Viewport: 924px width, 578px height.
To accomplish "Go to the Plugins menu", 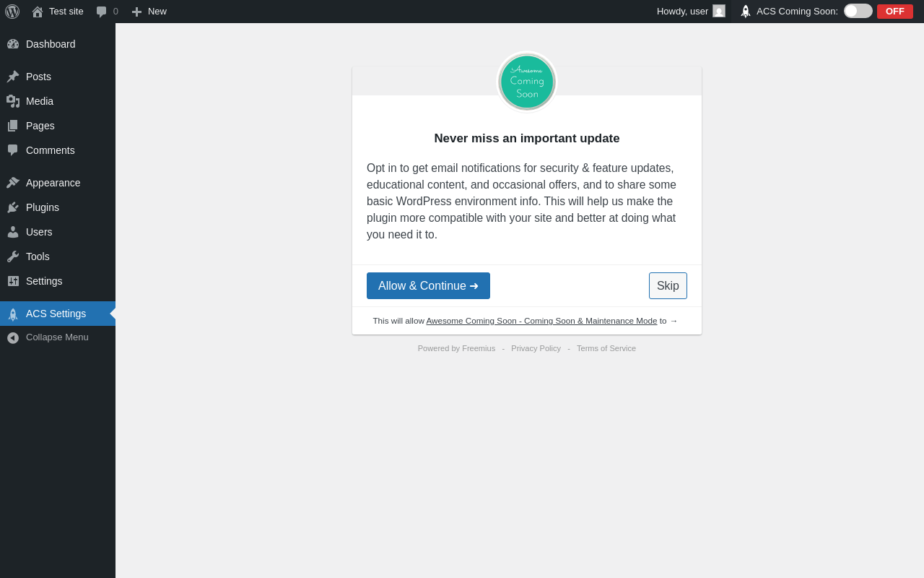I will [x=58, y=207].
